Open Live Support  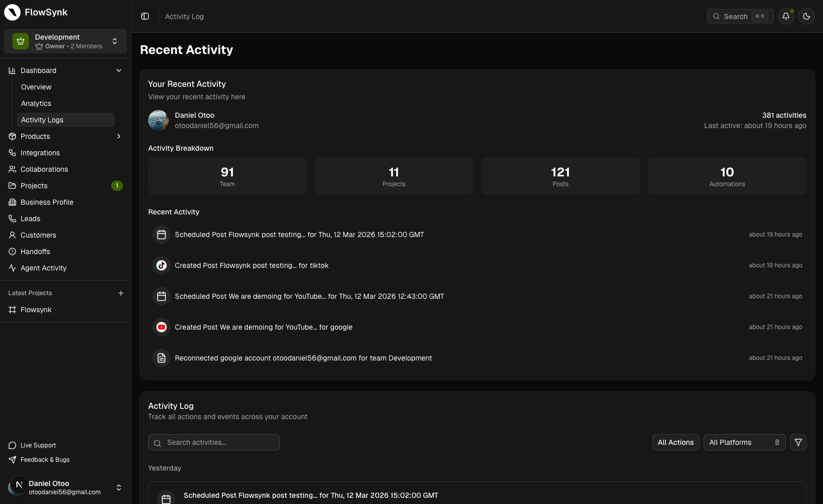pos(38,445)
